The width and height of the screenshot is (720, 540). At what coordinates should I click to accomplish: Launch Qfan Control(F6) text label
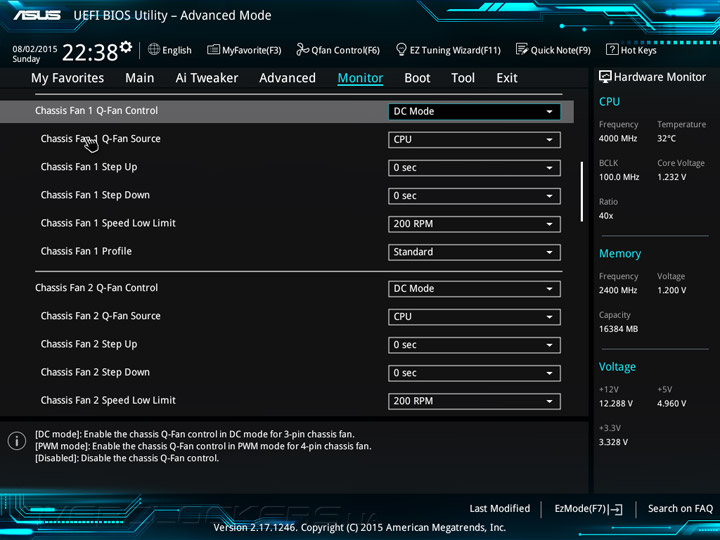point(345,50)
